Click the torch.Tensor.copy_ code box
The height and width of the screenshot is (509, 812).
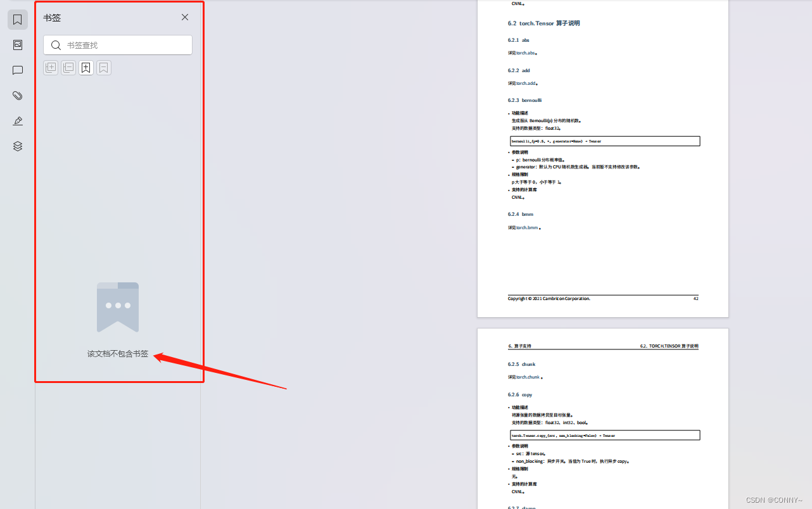[x=605, y=436]
